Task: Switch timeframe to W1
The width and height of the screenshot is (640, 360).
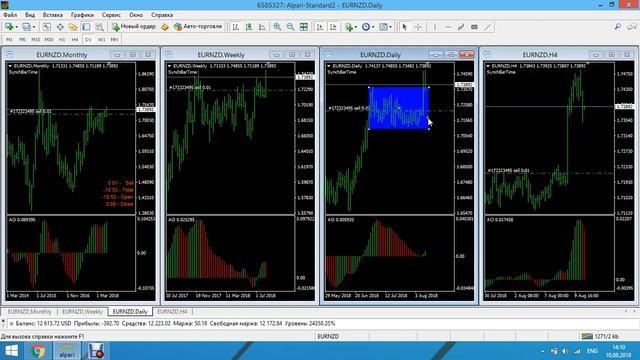Action: (x=102, y=40)
